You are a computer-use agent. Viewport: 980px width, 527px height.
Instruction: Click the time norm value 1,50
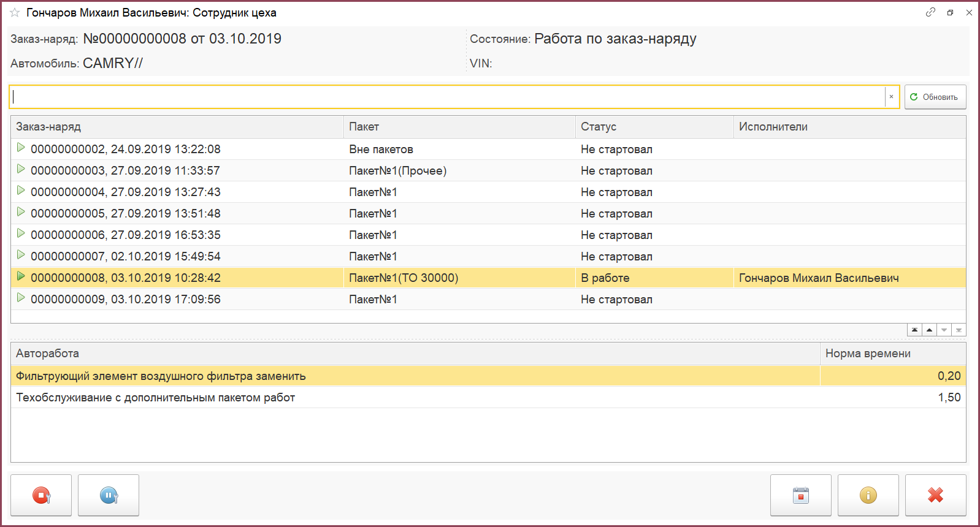[893, 397]
